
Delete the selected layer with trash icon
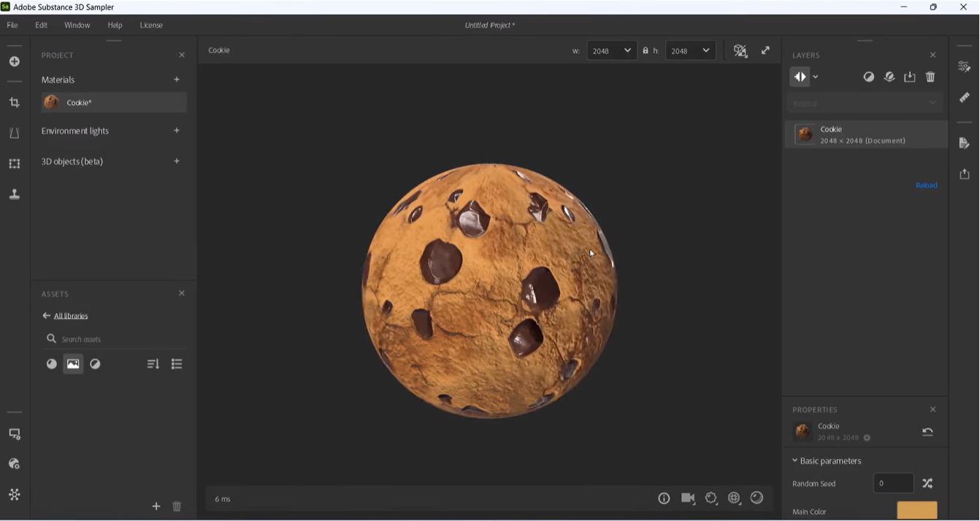pyautogui.click(x=930, y=77)
